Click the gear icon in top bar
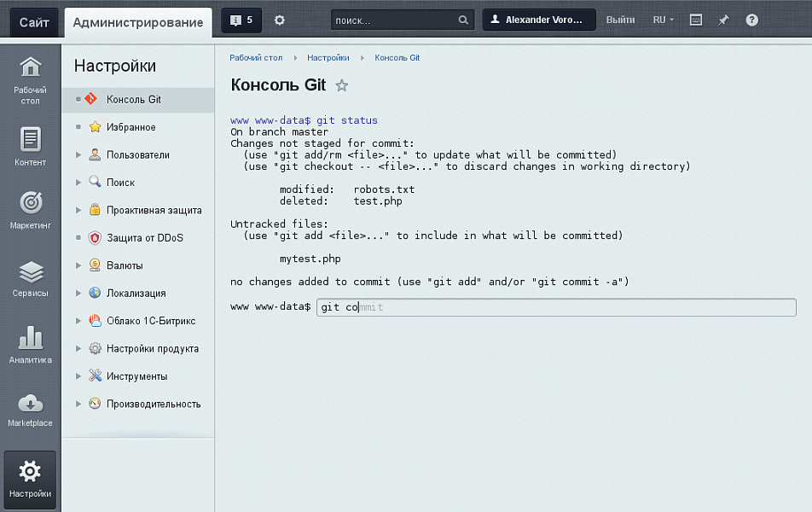This screenshot has width=812, height=512. [x=280, y=20]
